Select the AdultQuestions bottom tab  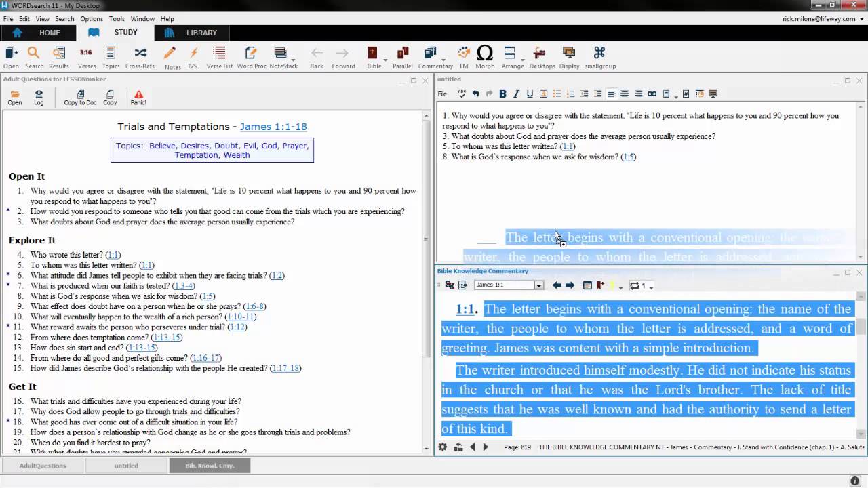(x=43, y=466)
